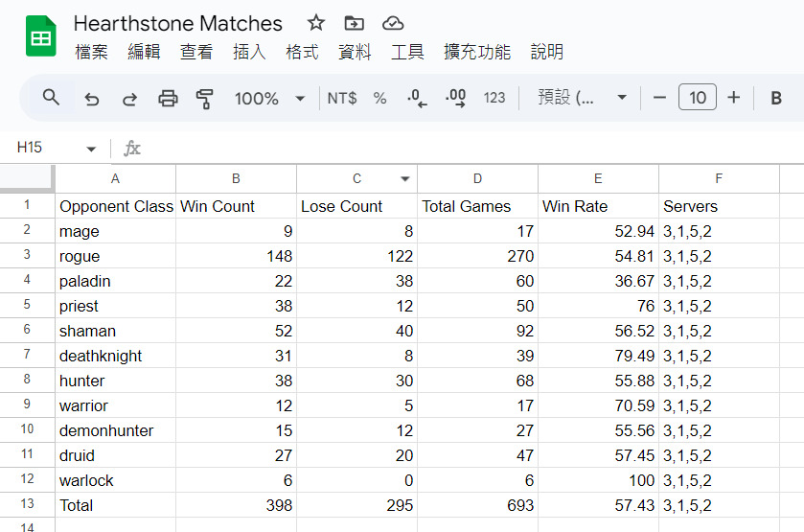Select column F header
This screenshot has width=804, height=532.
click(x=719, y=178)
